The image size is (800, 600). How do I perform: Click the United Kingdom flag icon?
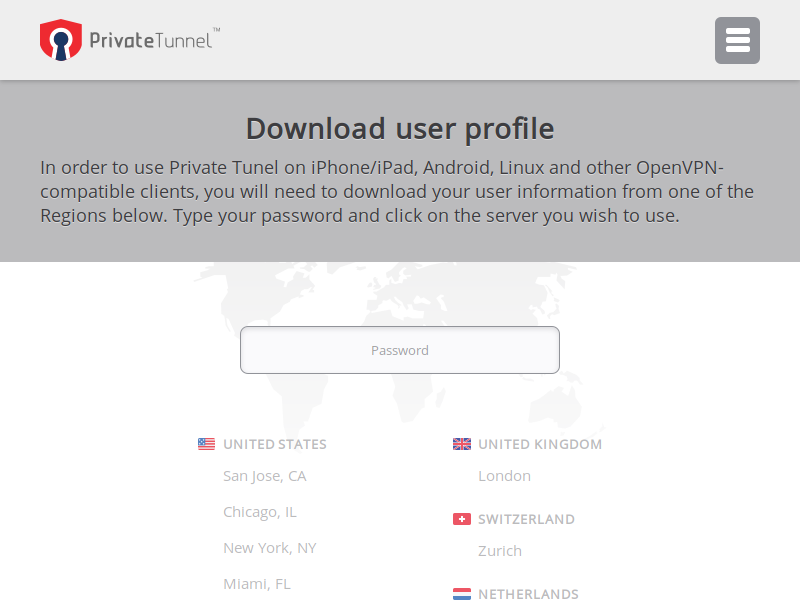[462, 444]
